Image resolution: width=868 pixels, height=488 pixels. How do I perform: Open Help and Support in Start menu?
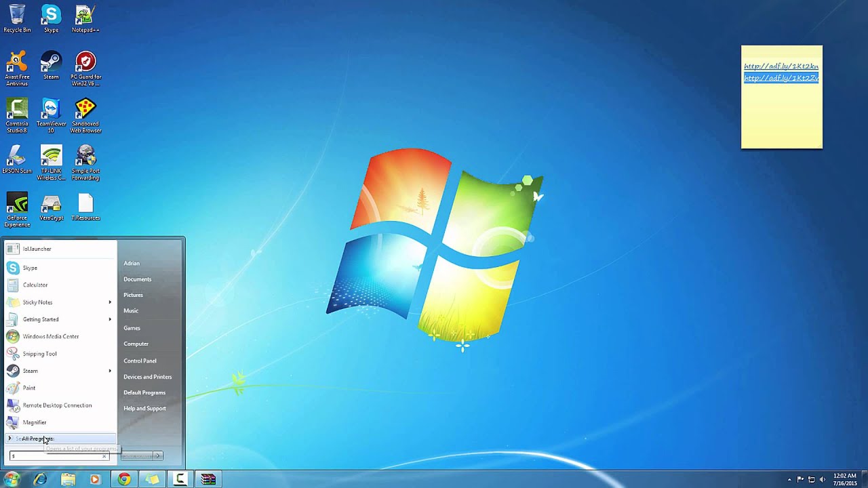pyautogui.click(x=144, y=408)
